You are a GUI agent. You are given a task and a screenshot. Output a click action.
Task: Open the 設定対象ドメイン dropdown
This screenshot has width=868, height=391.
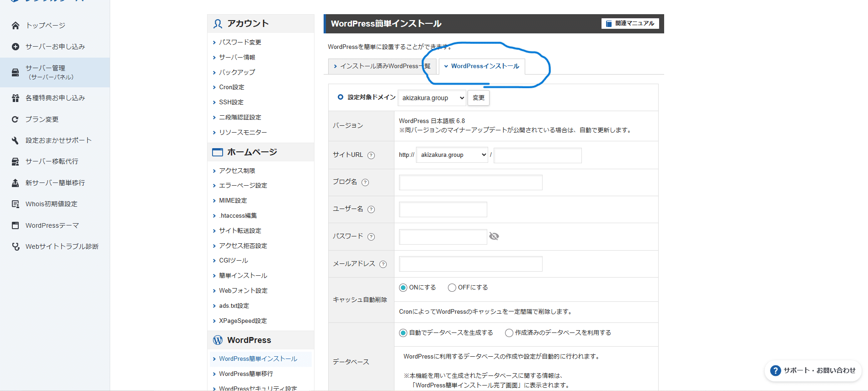click(x=432, y=98)
